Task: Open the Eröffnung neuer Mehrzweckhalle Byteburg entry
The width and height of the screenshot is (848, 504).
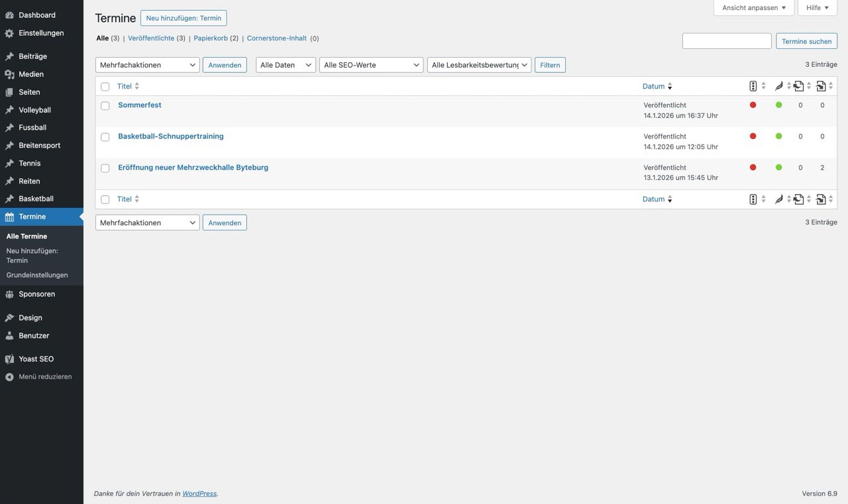Action: point(193,168)
